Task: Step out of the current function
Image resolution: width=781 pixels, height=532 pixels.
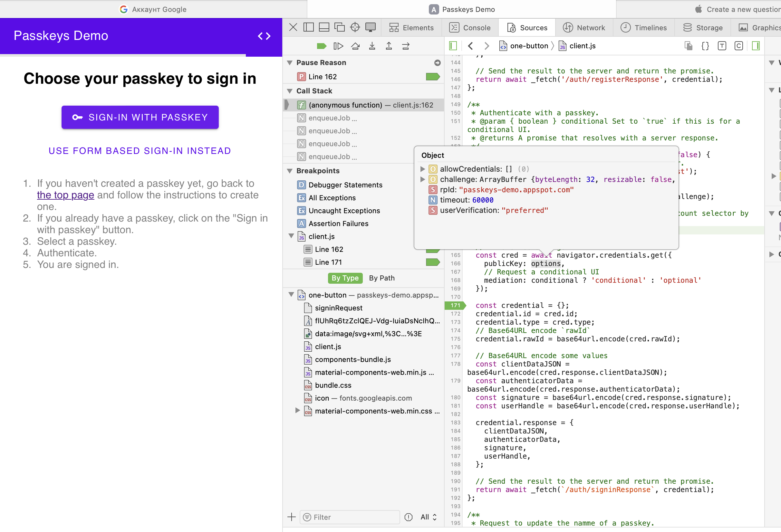Action: point(389,46)
